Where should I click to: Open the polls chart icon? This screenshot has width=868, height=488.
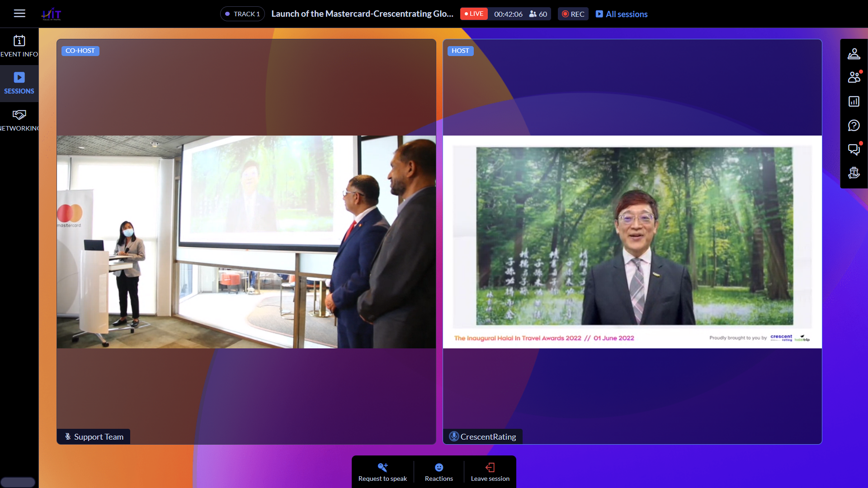pos(854,101)
